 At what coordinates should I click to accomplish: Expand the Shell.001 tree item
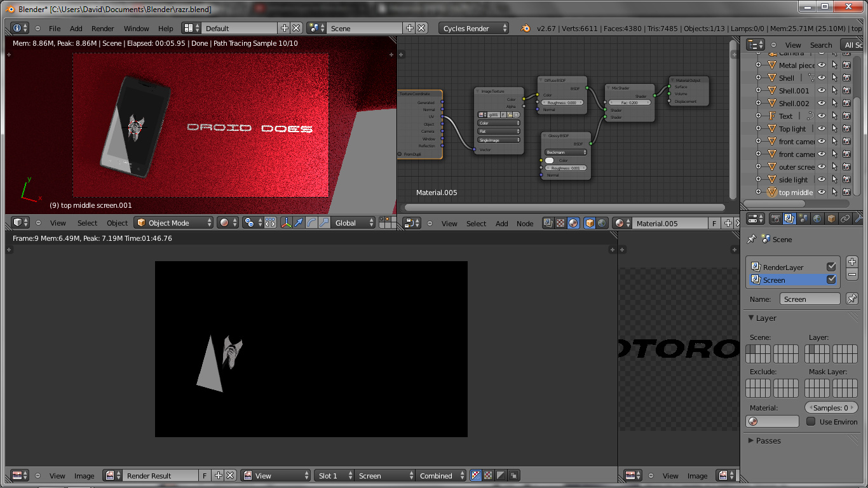[x=758, y=90]
